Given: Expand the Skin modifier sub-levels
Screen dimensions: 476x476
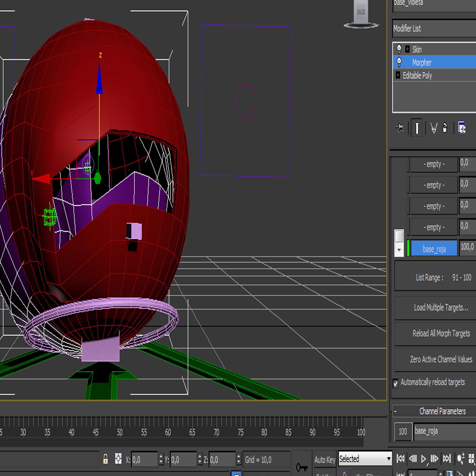Looking at the screenshot, I should 407,49.
